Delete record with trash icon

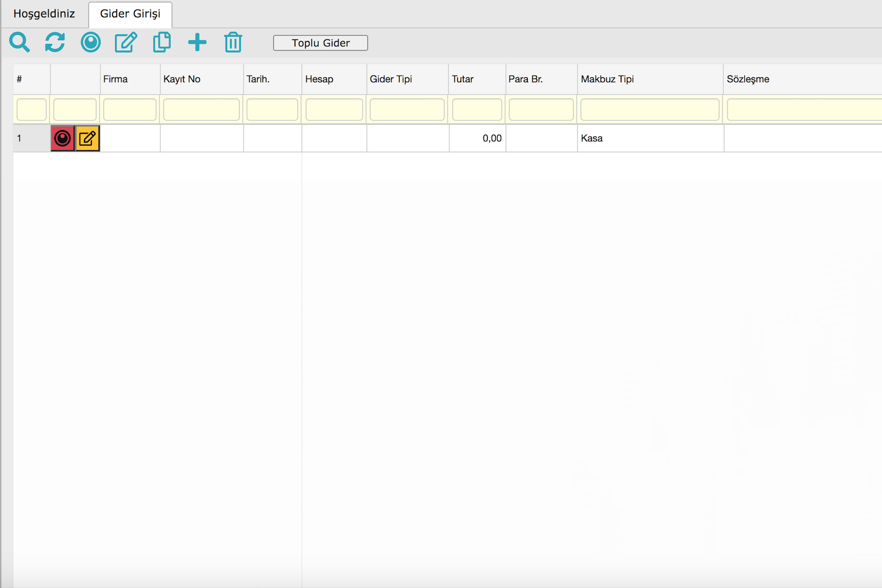[233, 42]
